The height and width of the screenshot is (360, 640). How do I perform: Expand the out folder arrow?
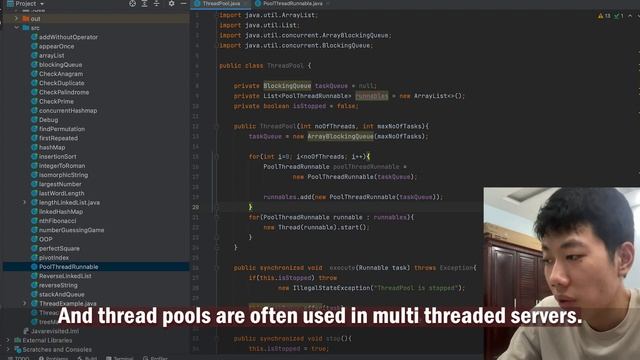coord(16,18)
